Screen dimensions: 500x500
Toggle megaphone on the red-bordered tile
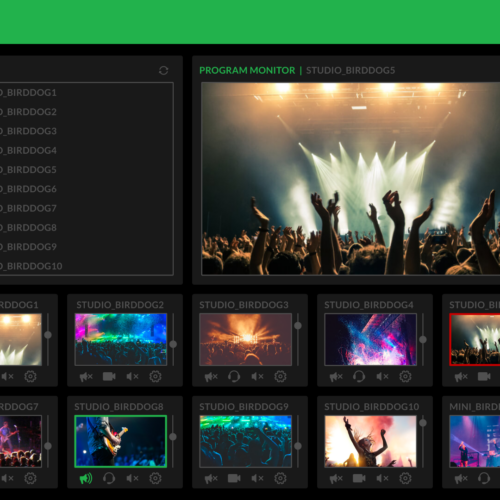coord(461,377)
